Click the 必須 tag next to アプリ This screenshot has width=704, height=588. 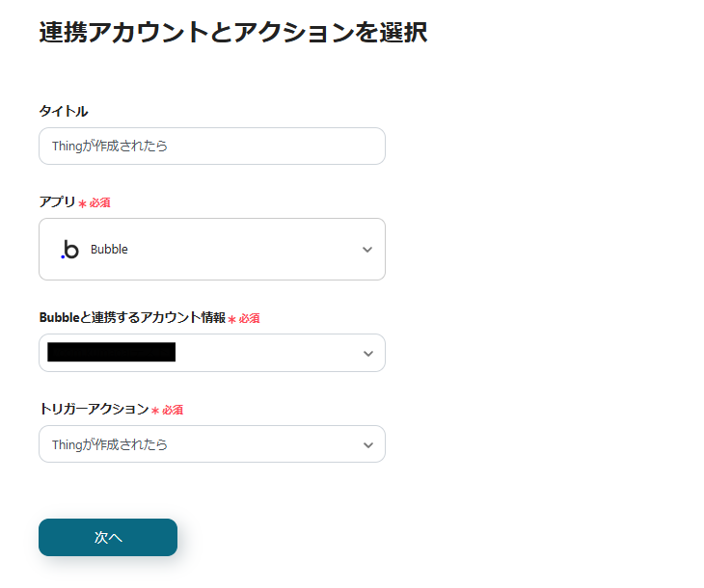pos(100,203)
